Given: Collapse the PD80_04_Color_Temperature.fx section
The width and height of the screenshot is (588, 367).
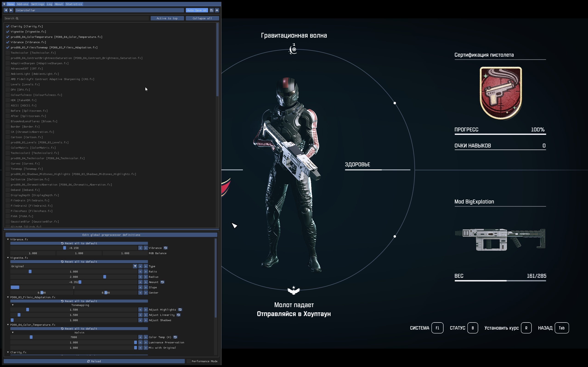Looking at the screenshot, I should [x=8, y=325].
